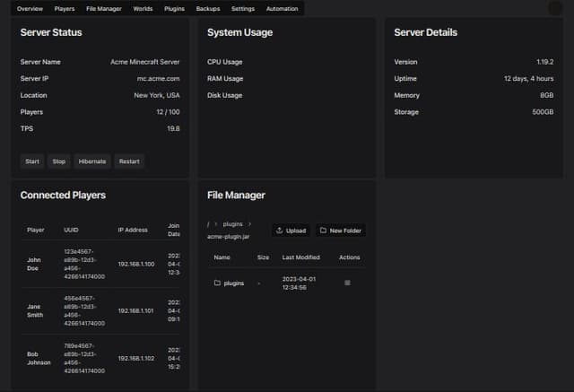This screenshot has width=574, height=392.
Task: Hibernate the server
Action: pos(92,161)
